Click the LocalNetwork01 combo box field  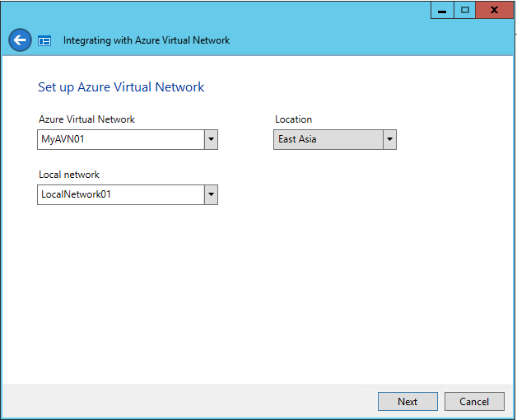pos(128,194)
